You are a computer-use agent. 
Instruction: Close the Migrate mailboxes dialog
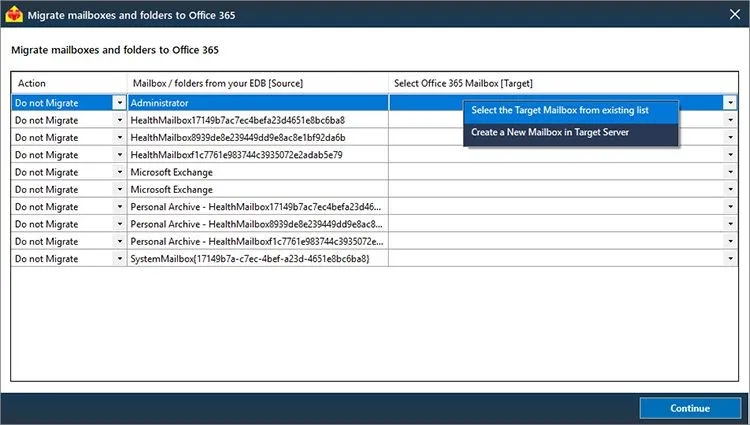click(735, 15)
